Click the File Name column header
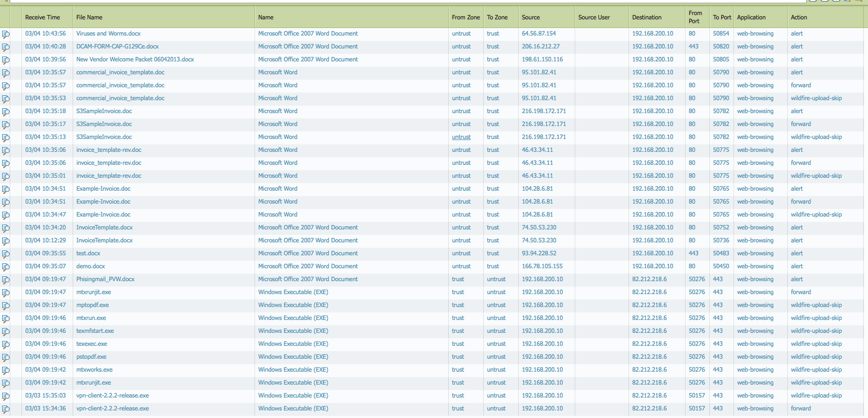Screen dimensions: 868x418 [x=89, y=17]
